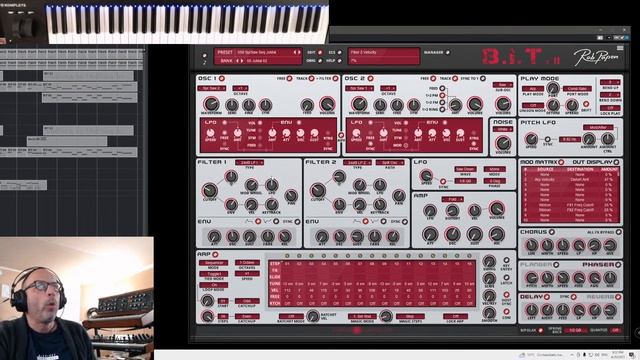Screen dimensions: 640x360
Task: Open OSC 2 octave dropdown
Action: [388, 88]
